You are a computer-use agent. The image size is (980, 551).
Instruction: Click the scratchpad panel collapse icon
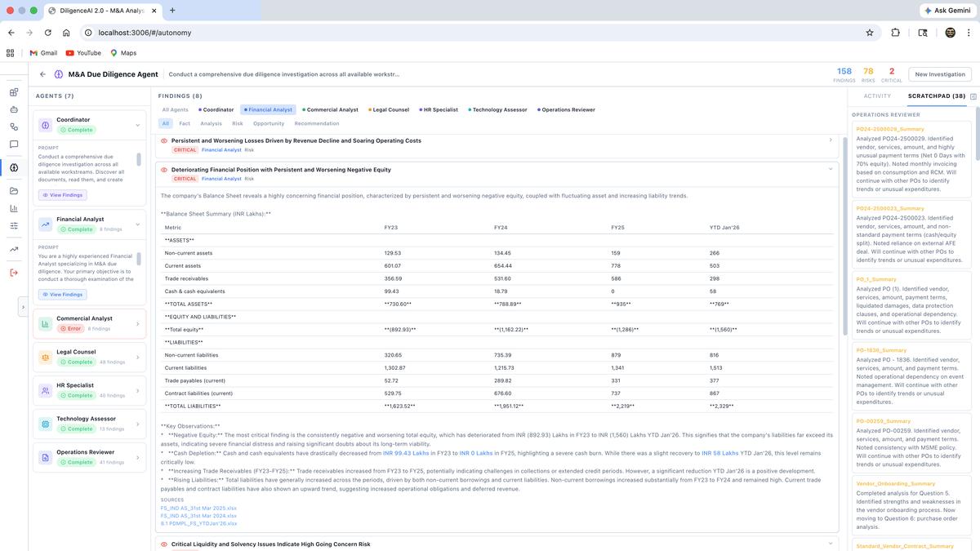point(973,96)
